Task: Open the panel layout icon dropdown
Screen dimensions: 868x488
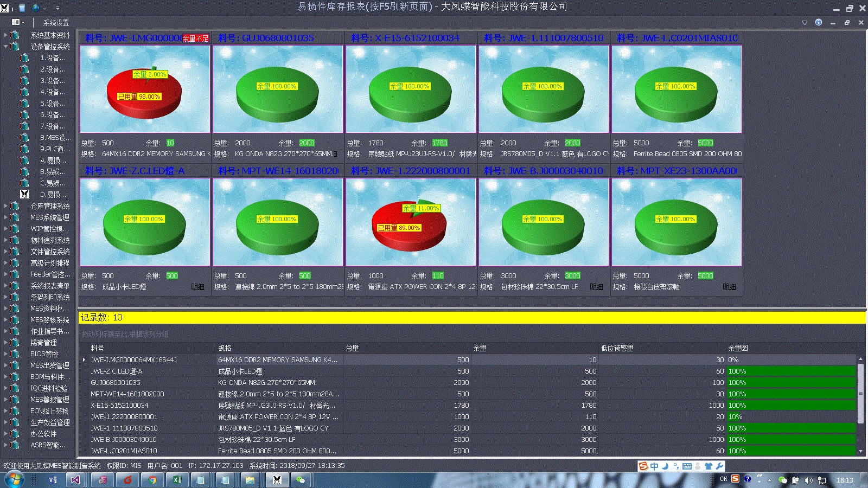Action: pyautogui.click(x=18, y=22)
